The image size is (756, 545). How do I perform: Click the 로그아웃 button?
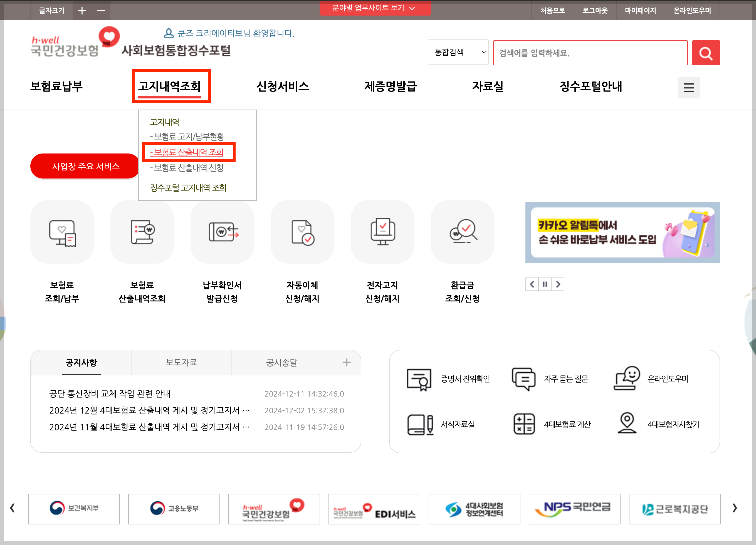[595, 10]
